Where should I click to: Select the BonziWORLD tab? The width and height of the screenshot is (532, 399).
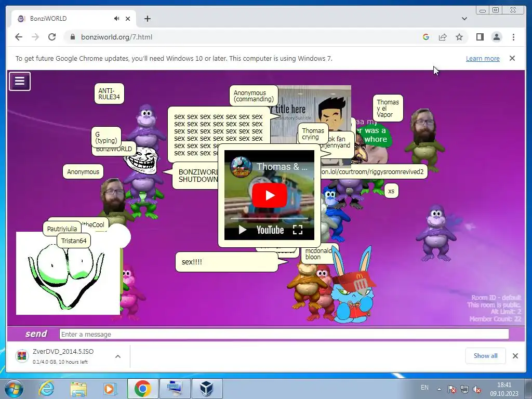(x=74, y=19)
